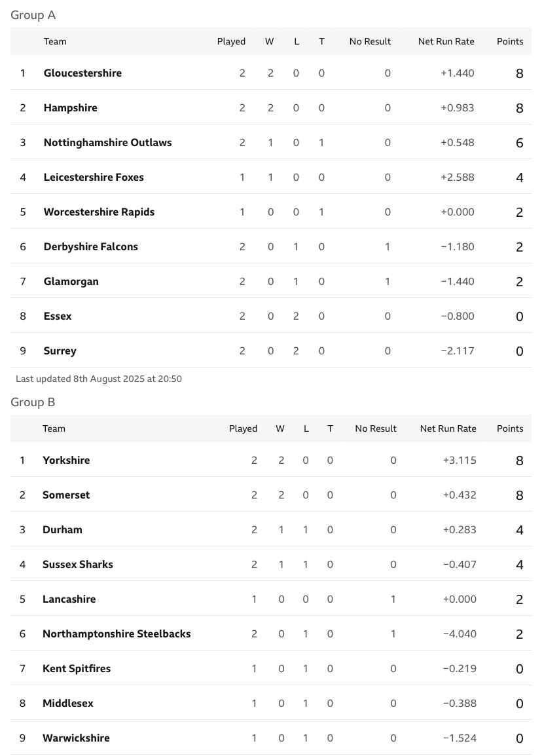Click the Derbyshire Falcons team name
542x756 pixels.
tap(90, 246)
